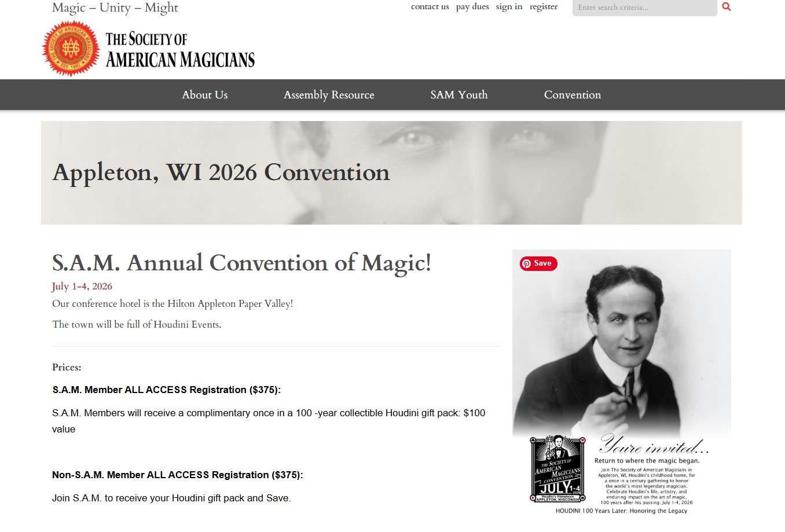Open the Convention menu
This screenshot has height=532, width=785.
coord(572,95)
